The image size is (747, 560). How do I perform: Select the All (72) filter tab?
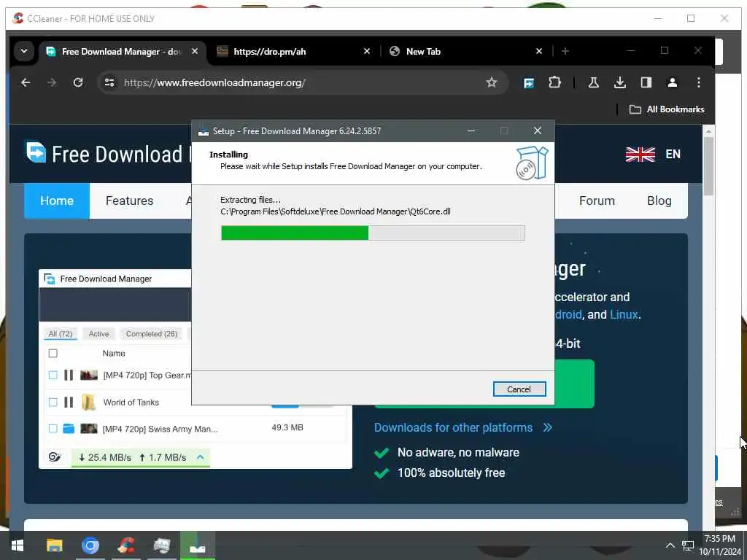(61, 334)
